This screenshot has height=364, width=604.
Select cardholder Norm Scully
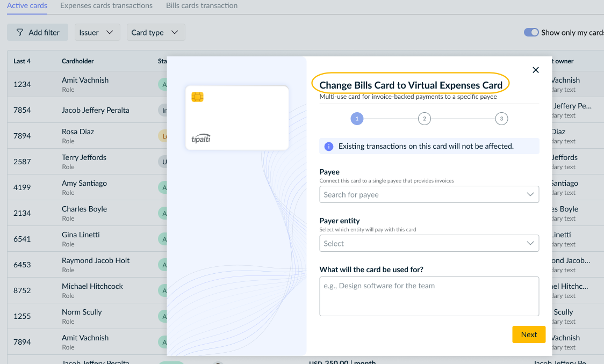coord(82,312)
